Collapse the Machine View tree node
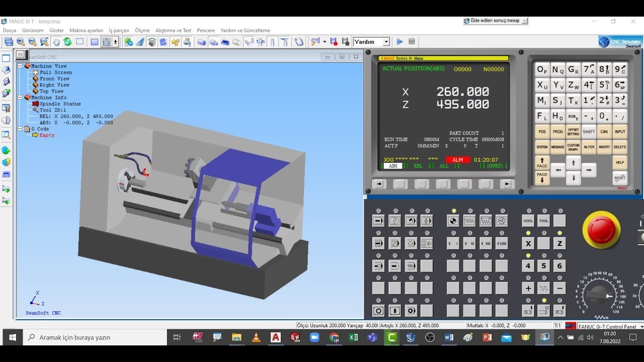644x362 pixels. pyautogui.click(x=20, y=66)
